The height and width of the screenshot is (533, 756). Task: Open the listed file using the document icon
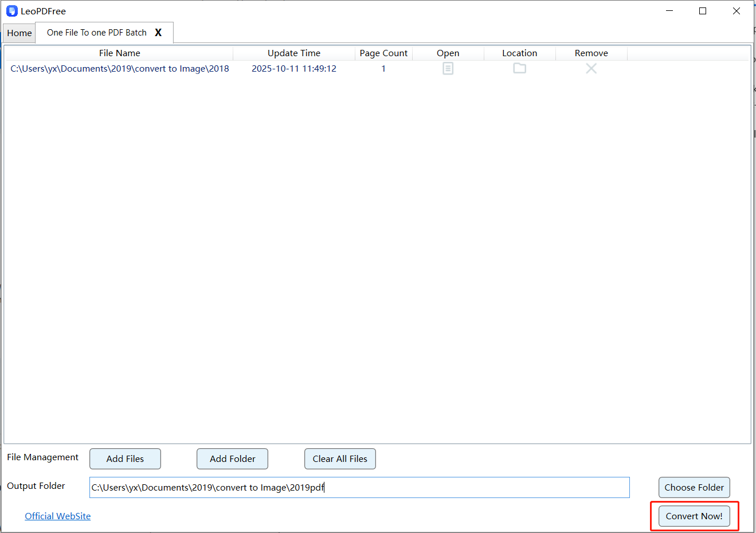tap(448, 69)
